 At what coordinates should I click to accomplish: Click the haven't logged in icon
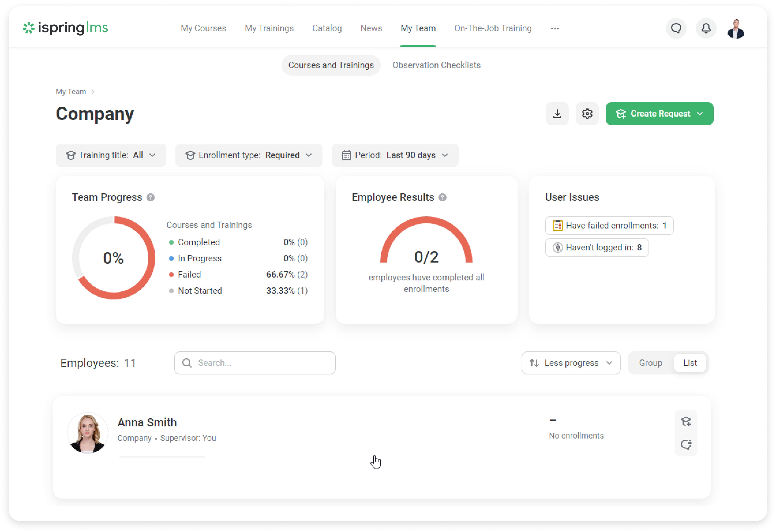558,248
